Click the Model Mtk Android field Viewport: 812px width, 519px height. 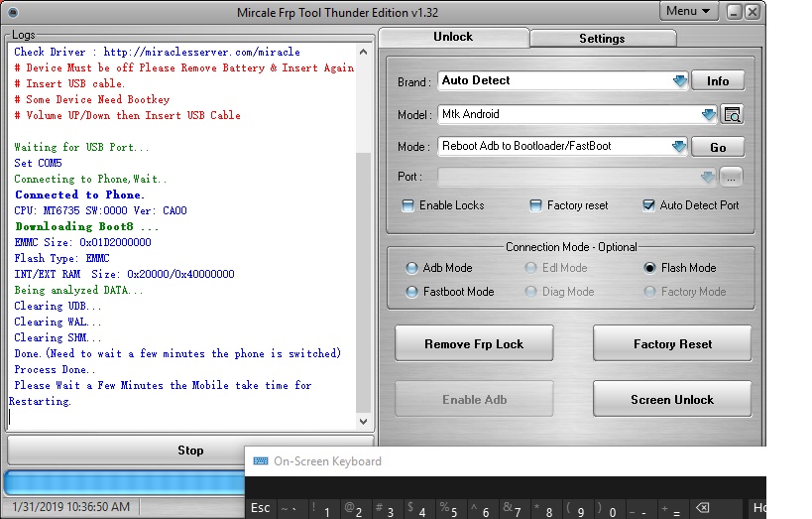pos(577,114)
